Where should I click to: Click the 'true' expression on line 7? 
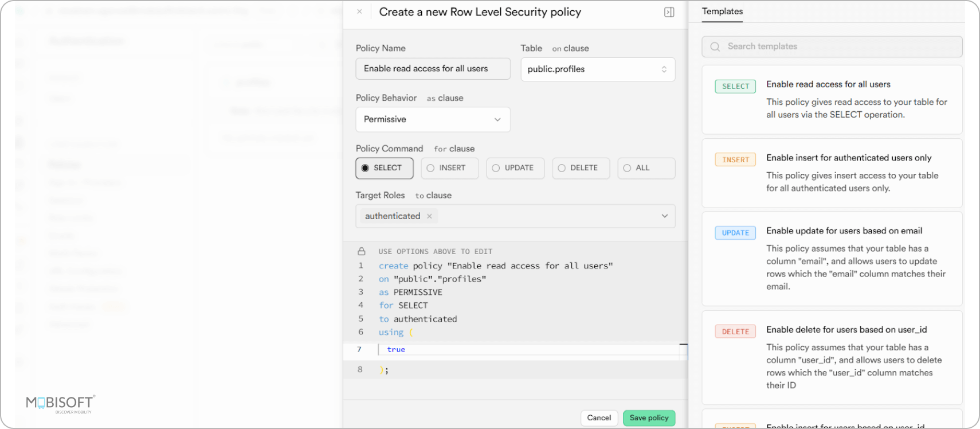396,349
